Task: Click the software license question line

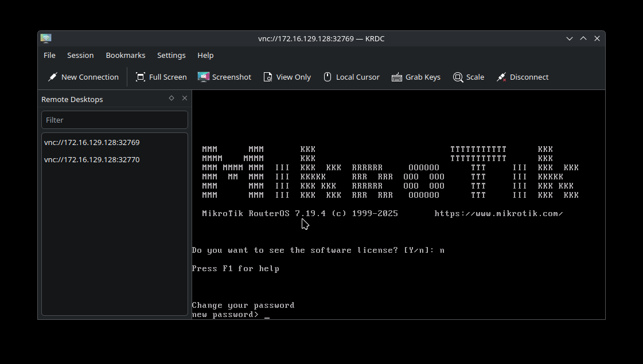Action: (318, 251)
